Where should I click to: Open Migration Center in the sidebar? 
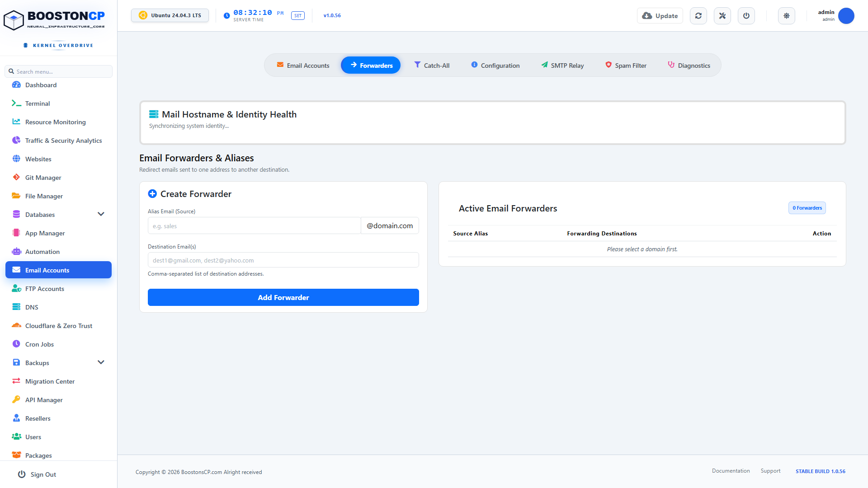tap(58, 381)
